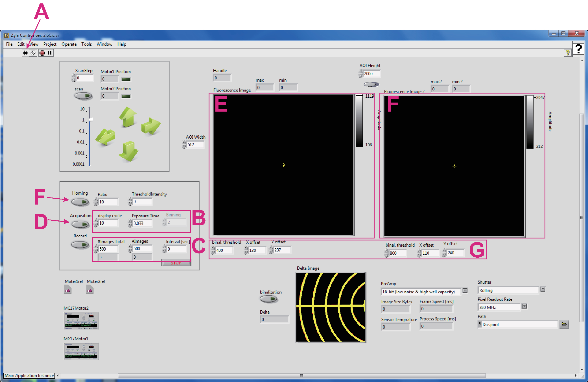This screenshot has width=588, height=382.
Task: Open the Path folder browse icon
Action: tap(564, 324)
